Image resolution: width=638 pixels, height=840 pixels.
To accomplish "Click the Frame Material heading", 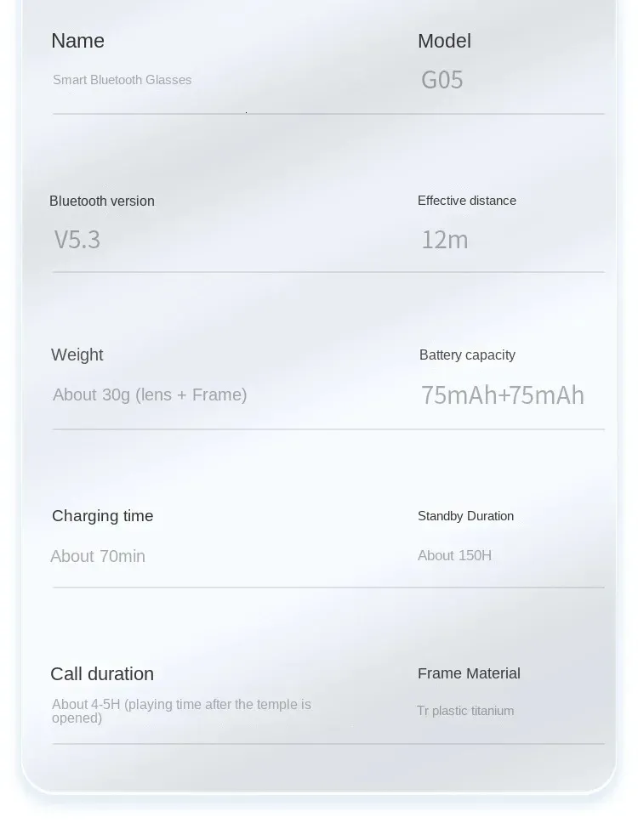I will point(469,673).
